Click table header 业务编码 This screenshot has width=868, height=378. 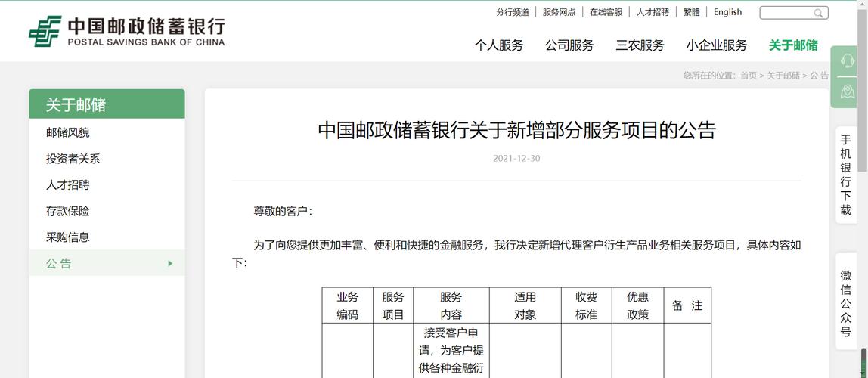pos(348,305)
